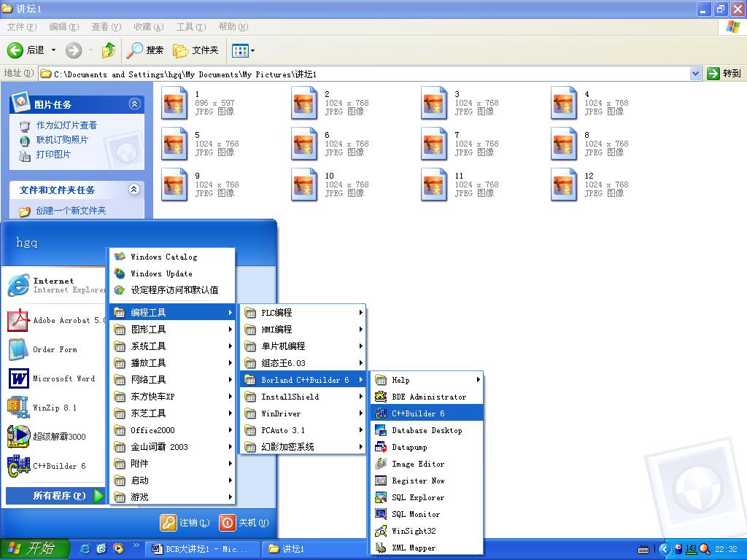Collapse the 图片任务 panel
This screenshot has height=560, width=747.
(x=135, y=104)
